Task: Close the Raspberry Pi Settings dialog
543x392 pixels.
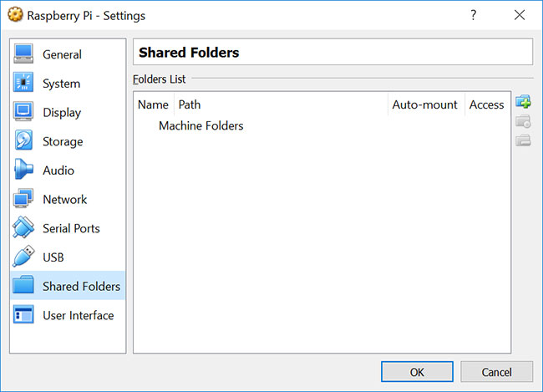Action: click(520, 15)
